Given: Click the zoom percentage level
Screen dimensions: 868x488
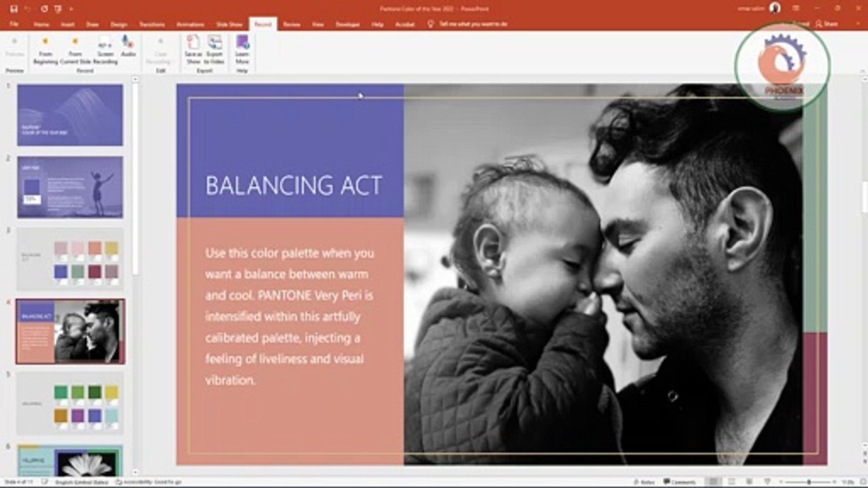Looking at the screenshot, I should [x=848, y=482].
